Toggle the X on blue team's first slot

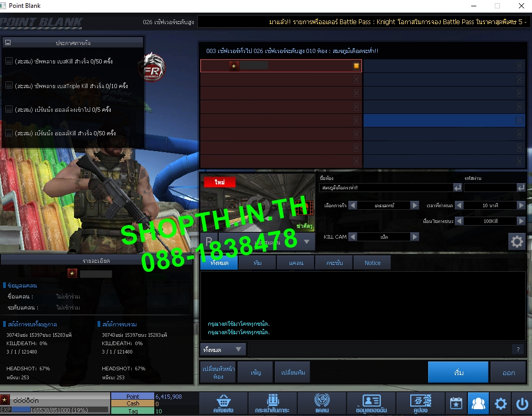tap(519, 66)
